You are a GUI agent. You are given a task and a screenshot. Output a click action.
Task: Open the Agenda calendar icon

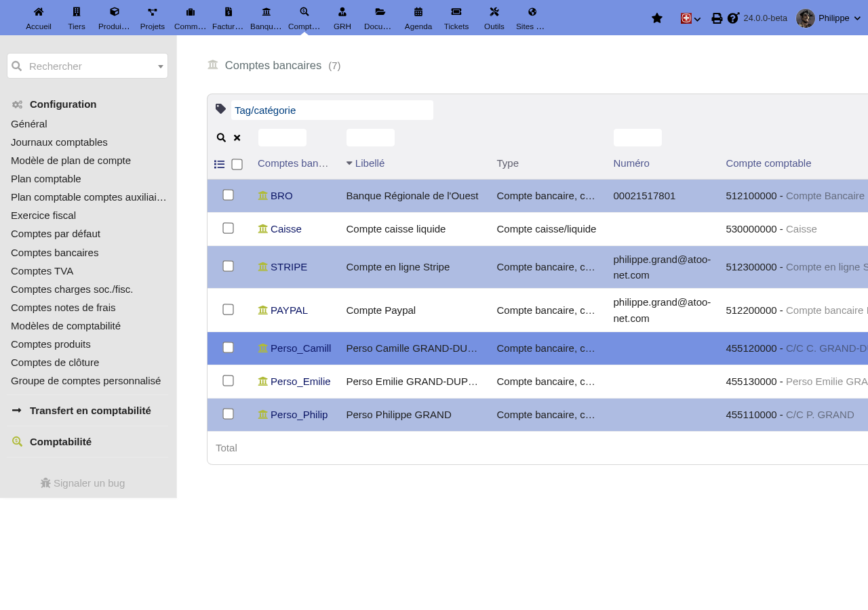point(418,12)
